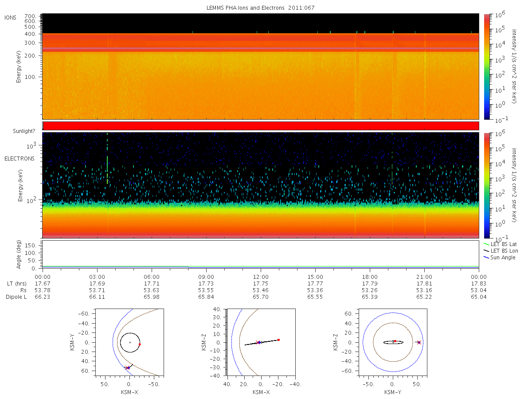532x399 pixels.
Task: Click red marker in KSM-X/KSM-Z orbit plot
Action: pos(278,340)
